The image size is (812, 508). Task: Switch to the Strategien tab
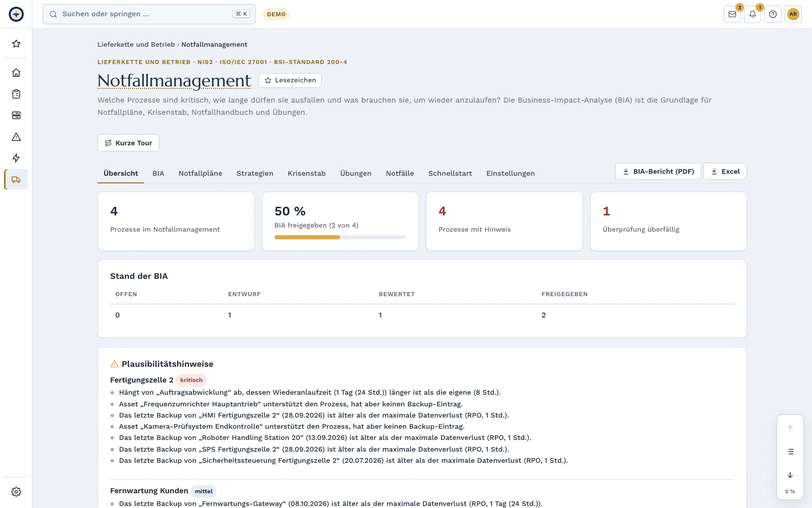coord(255,173)
